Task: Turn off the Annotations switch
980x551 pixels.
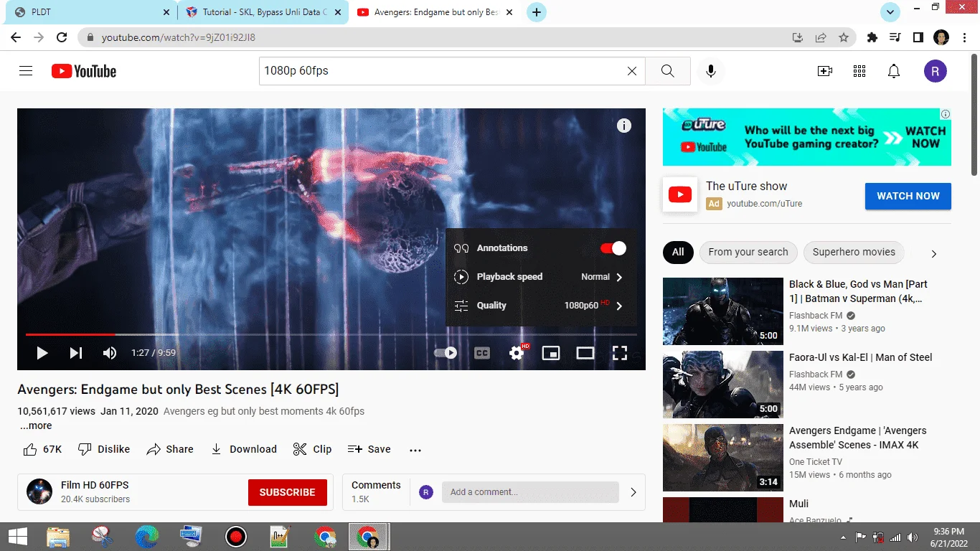Action: [613, 248]
